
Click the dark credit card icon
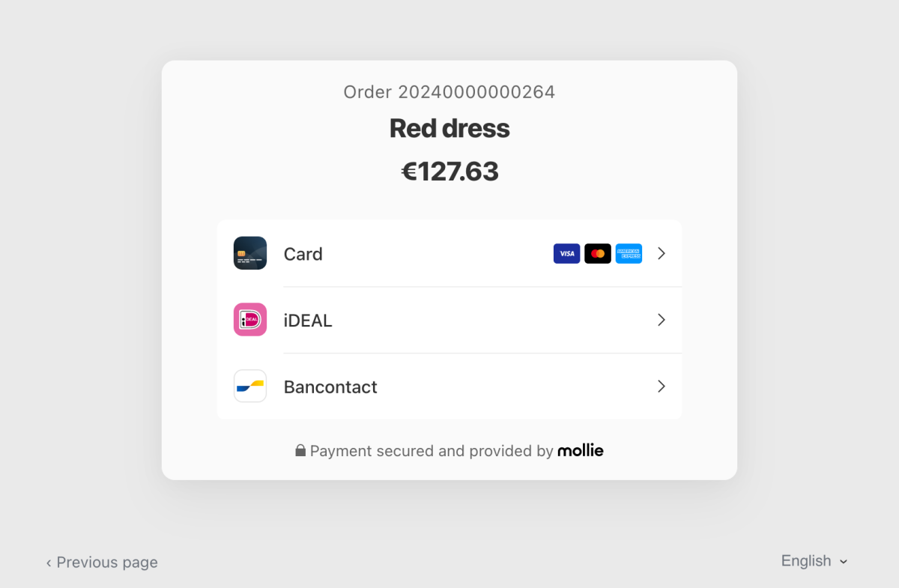tap(250, 253)
